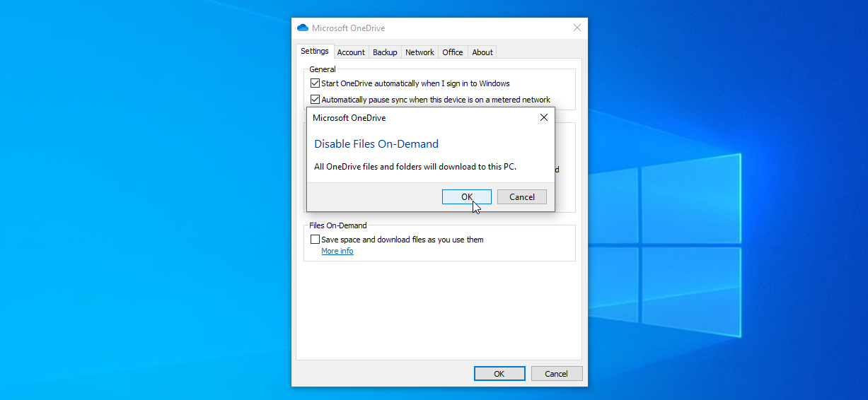Screen dimensions: 868x400
Task: Open the More info link
Action: 337,251
